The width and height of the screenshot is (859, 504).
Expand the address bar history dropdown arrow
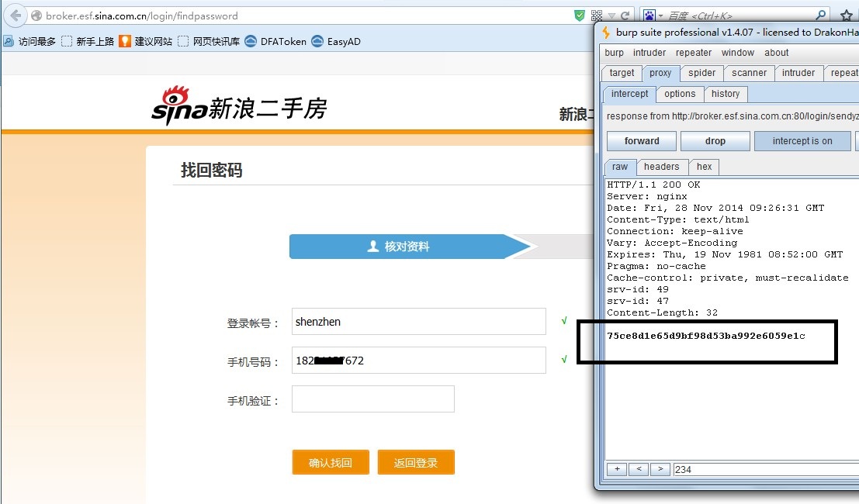(x=611, y=16)
